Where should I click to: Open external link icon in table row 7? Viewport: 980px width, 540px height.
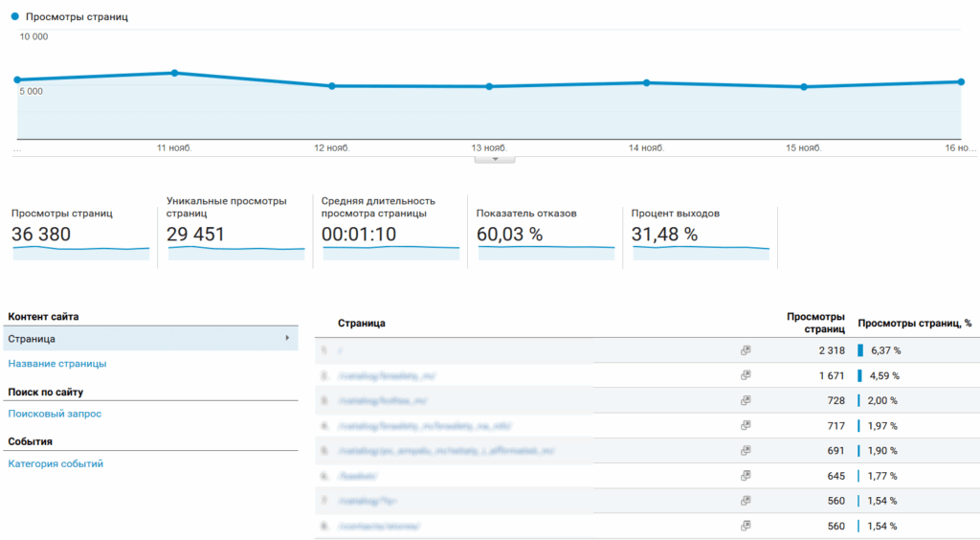tap(746, 500)
